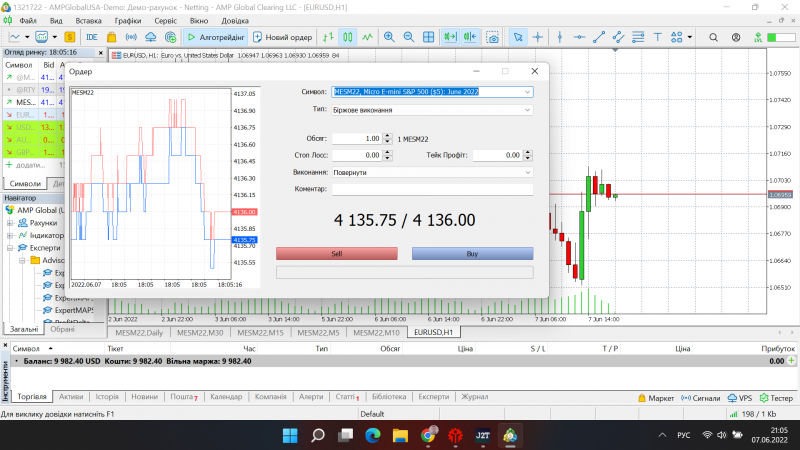The image size is (800, 450).
Task: Zoom in on the chart
Action: point(389,37)
